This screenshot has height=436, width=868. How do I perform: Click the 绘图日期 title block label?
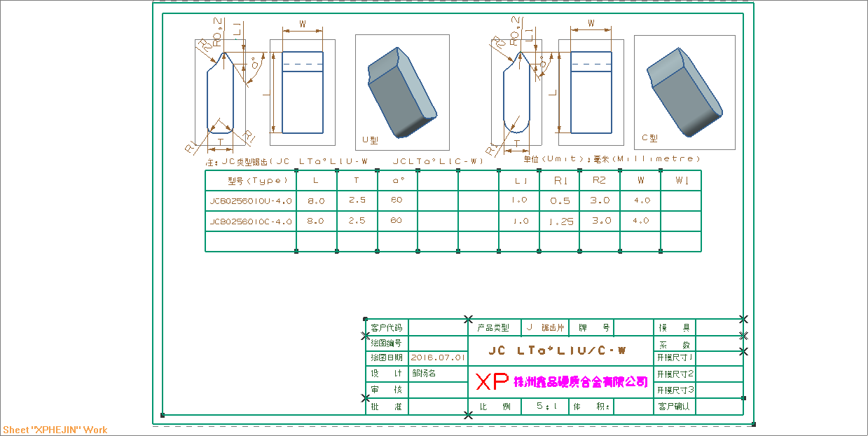tap(387, 357)
